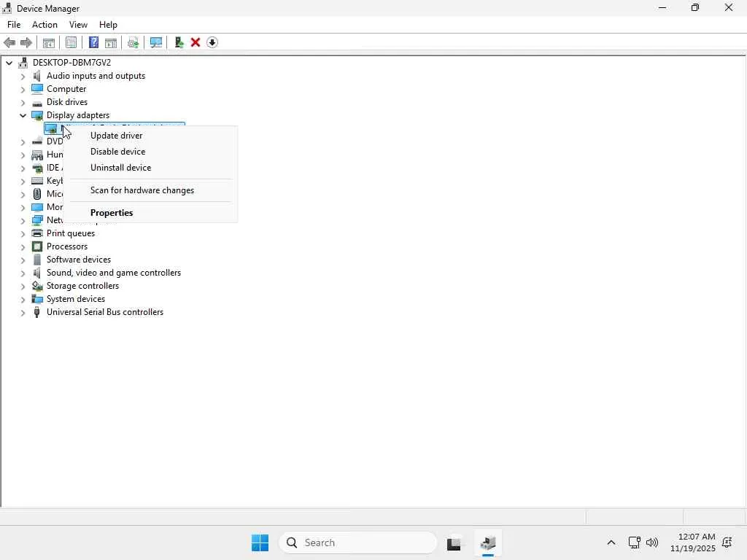Choose Update driver from context menu
The image size is (747, 560).
coord(150,136)
